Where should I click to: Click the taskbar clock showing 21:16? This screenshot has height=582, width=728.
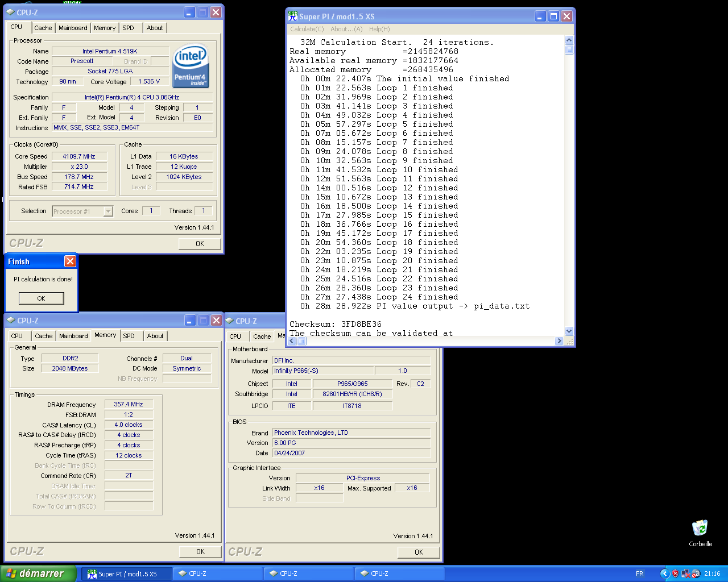point(712,573)
